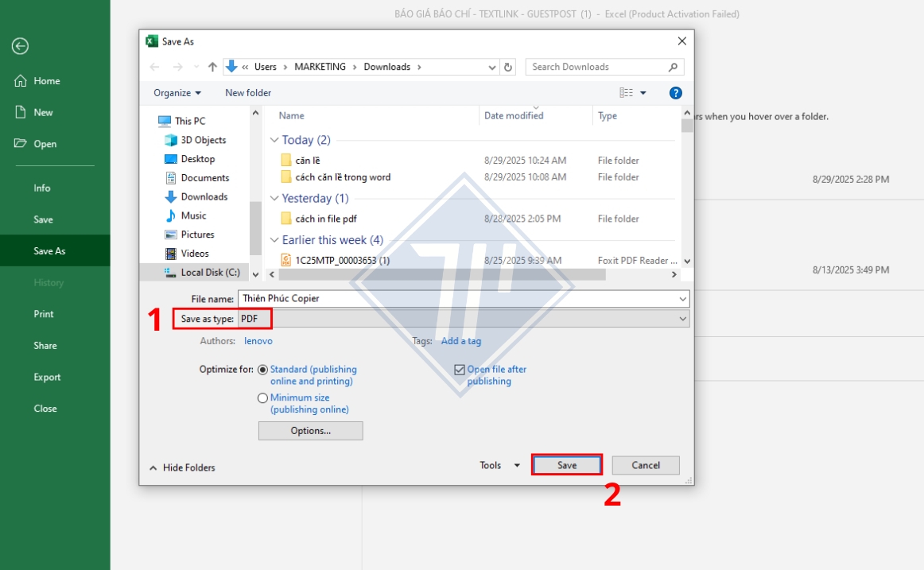Screen dimensions: 924x570
Task: Select Standard publishing optimize option
Action: [263, 370]
